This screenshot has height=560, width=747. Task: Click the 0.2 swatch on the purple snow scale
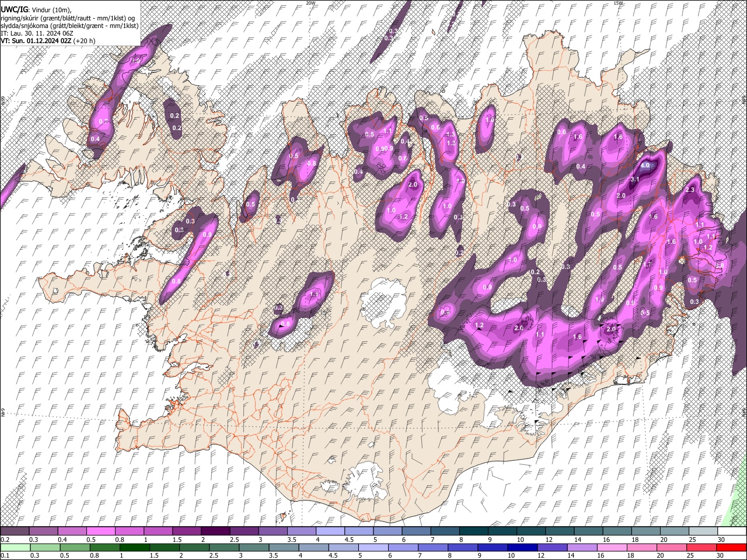15,531
